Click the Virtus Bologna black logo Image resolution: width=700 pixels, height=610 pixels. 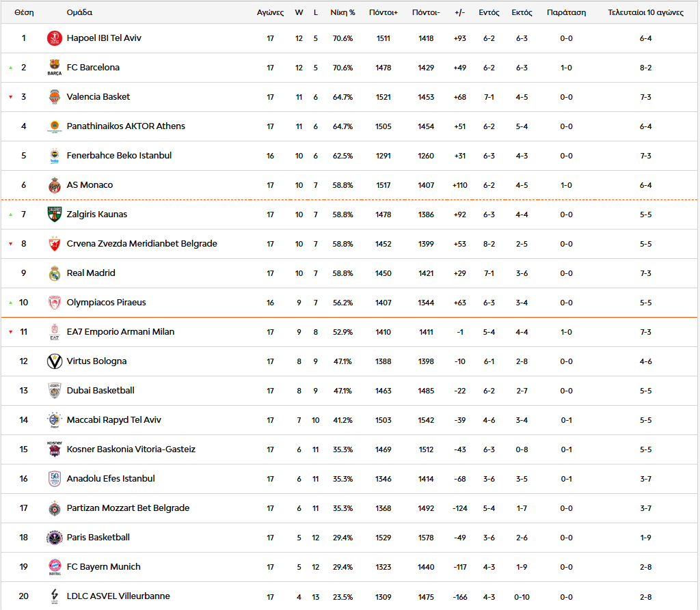coord(55,361)
